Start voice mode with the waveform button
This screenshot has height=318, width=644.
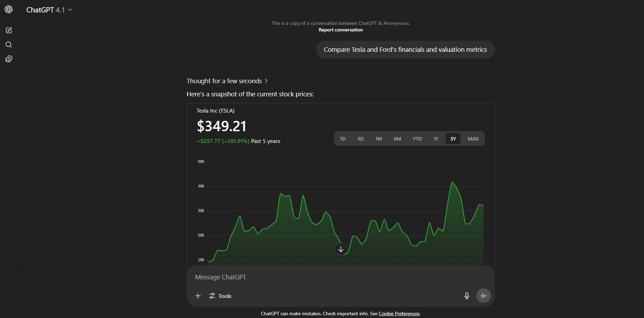click(483, 296)
